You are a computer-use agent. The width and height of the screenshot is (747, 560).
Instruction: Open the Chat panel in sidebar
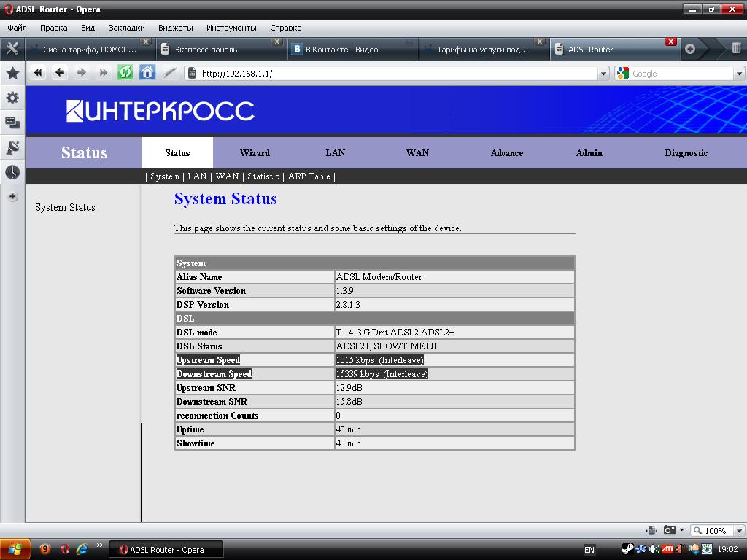click(x=13, y=122)
